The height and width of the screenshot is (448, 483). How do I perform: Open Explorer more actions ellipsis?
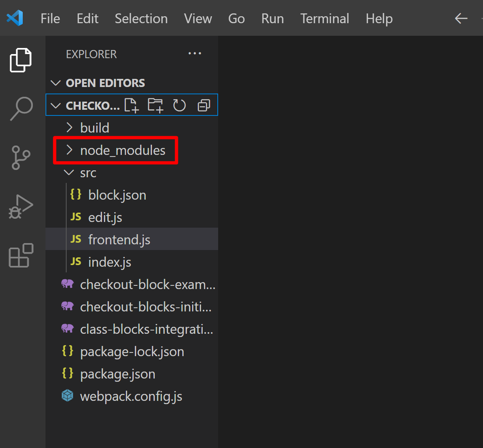point(195,54)
